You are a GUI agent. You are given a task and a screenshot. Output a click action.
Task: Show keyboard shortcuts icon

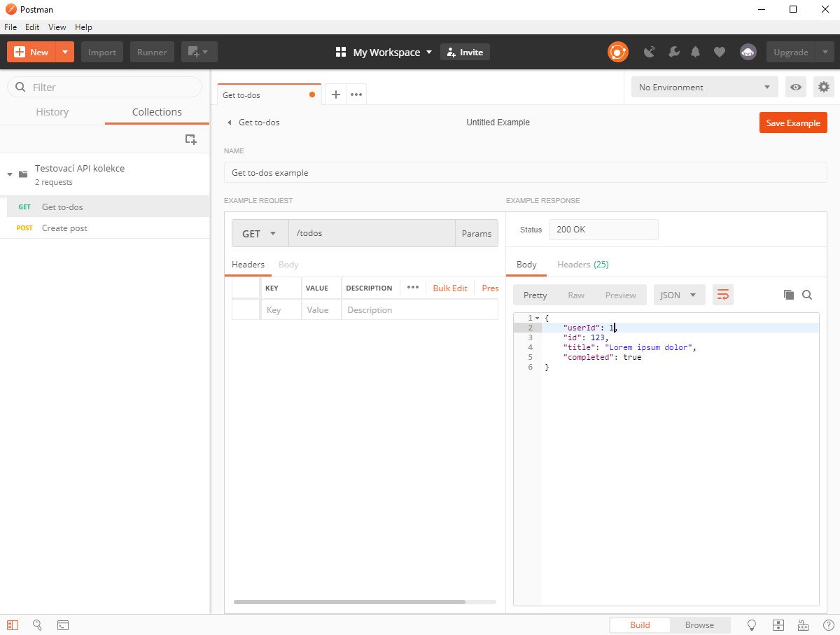tap(803, 624)
